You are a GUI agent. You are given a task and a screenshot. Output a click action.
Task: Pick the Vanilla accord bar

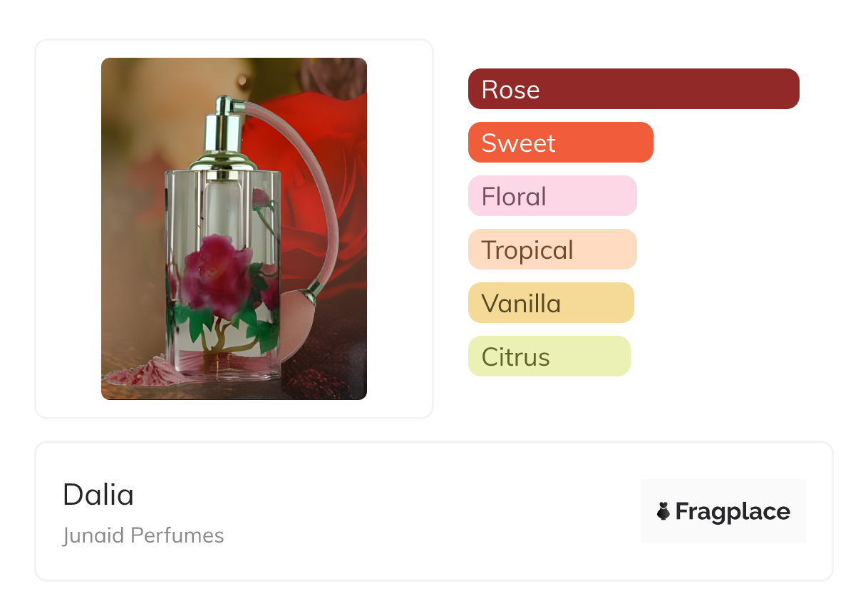pos(551,303)
